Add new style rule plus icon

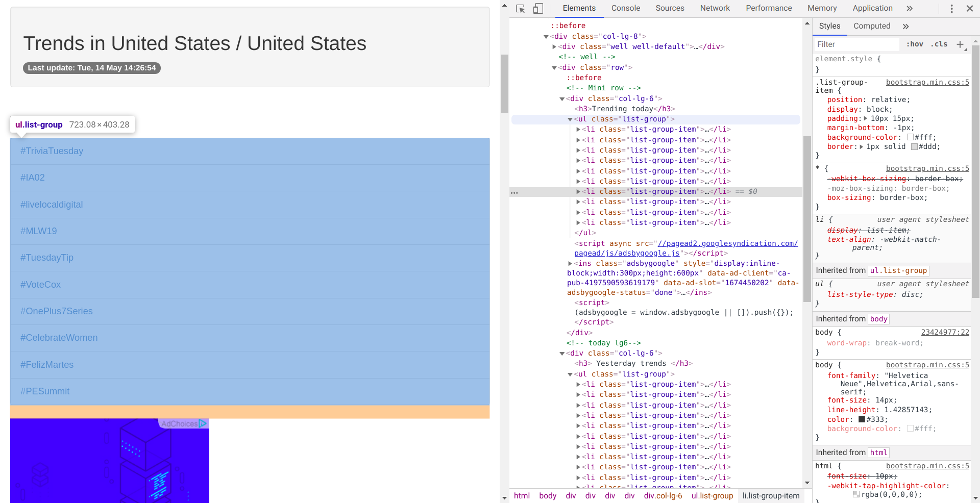pos(960,44)
